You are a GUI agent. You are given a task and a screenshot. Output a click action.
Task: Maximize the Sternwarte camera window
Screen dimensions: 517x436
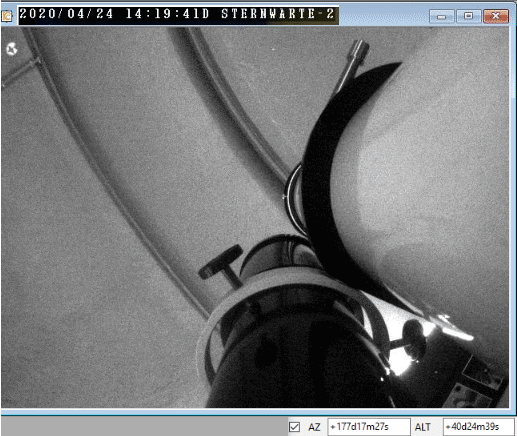(x=468, y=16)
